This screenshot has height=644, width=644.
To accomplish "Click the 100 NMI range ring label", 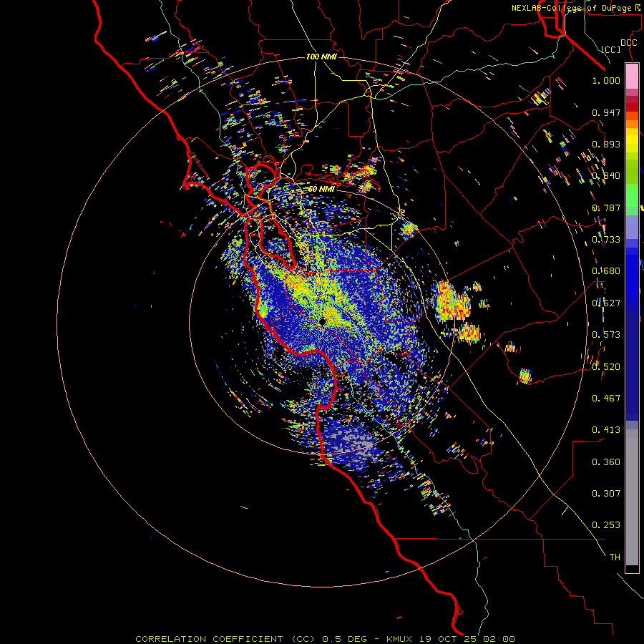I will 321,57.
